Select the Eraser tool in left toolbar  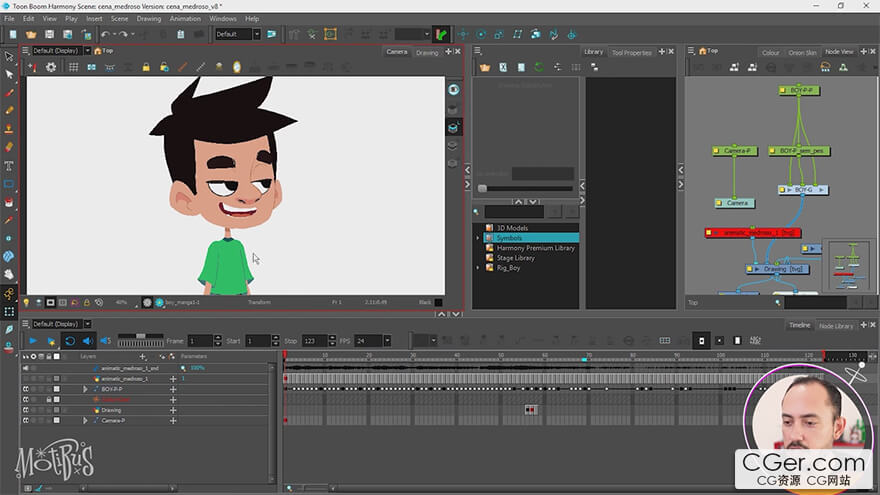coord(9,147)
